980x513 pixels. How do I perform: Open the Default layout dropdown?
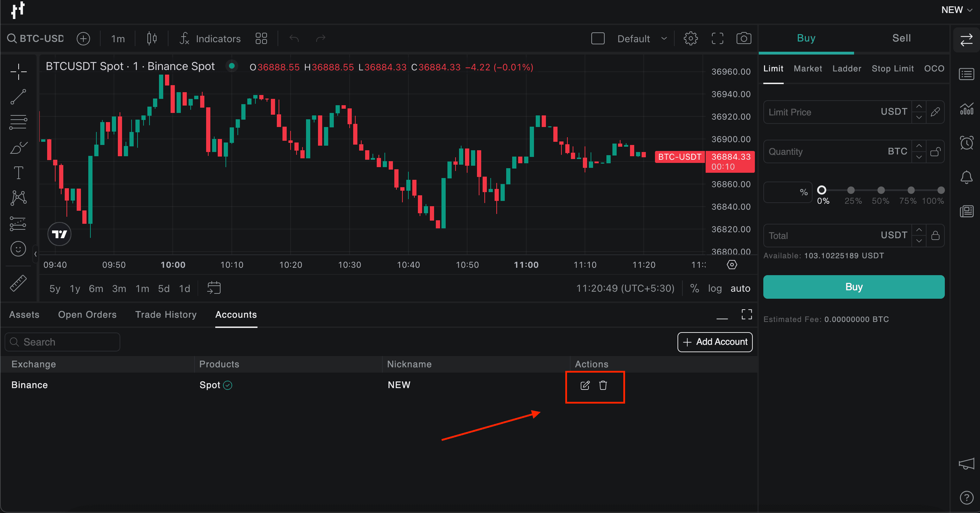642,38
